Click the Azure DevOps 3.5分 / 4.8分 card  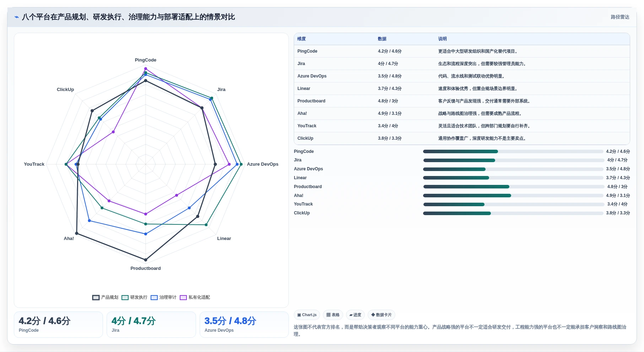244,325
